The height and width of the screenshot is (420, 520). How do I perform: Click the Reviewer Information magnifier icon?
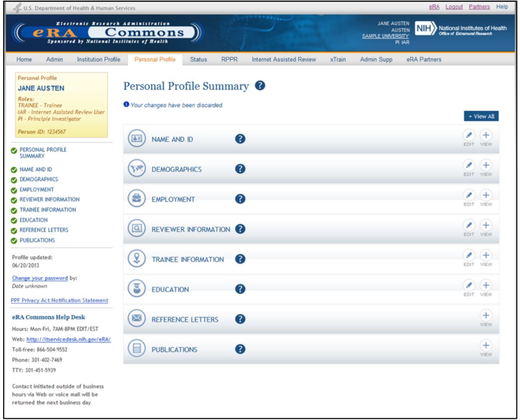pos(137,229)
